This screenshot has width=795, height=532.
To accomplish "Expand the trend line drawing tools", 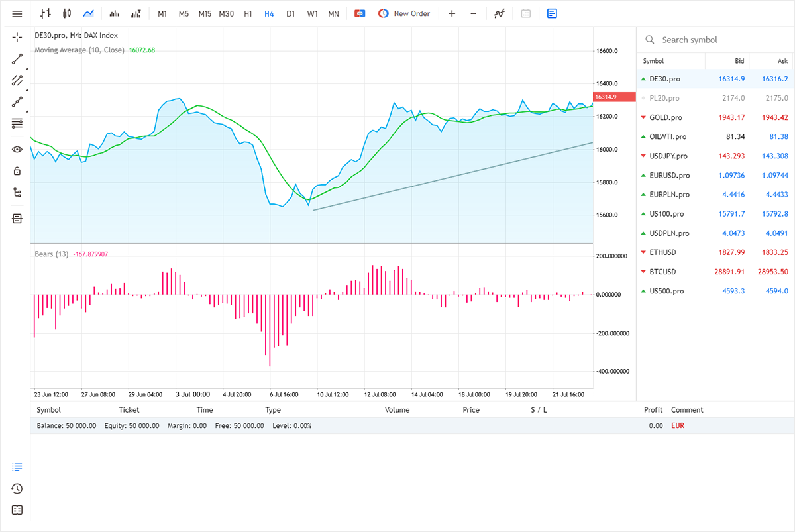I will [x=17, y=59].
